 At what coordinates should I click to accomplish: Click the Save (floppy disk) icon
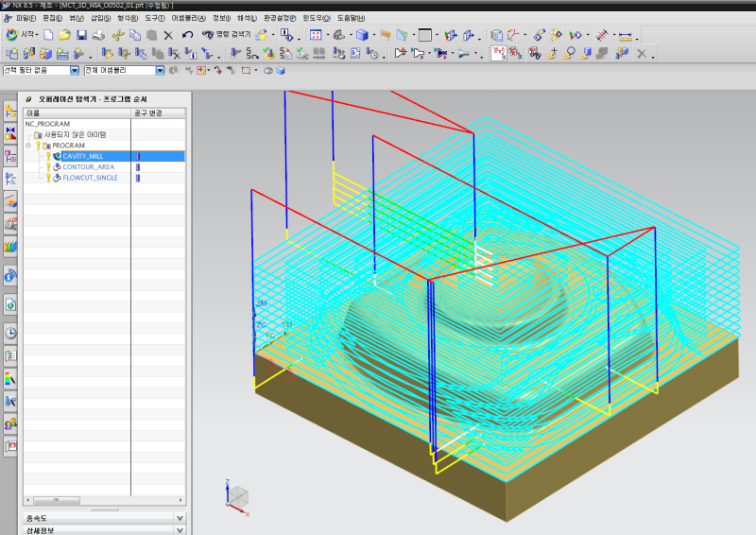[x=81, y=35]
